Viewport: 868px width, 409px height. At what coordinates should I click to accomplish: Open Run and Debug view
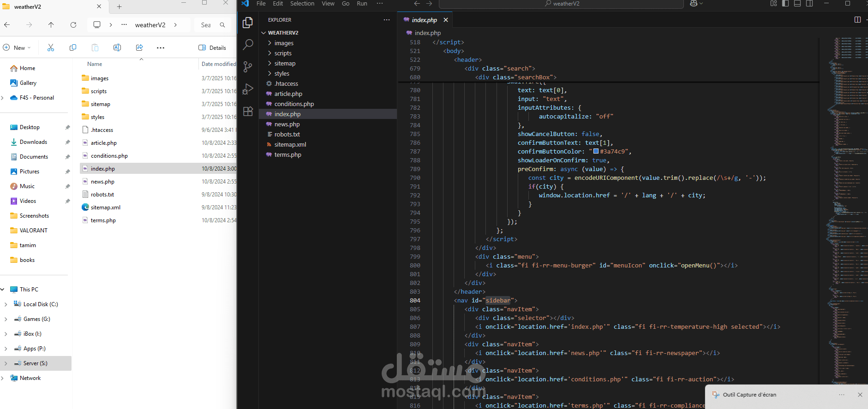pos(248,89)
